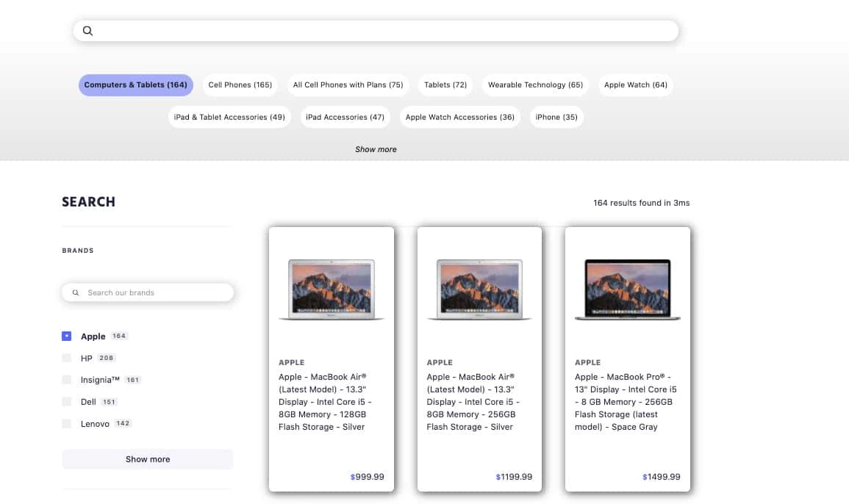Click the Search our brands field
Image resolution: width=849 pixels, height=504 pixels.
pos(154,292)
